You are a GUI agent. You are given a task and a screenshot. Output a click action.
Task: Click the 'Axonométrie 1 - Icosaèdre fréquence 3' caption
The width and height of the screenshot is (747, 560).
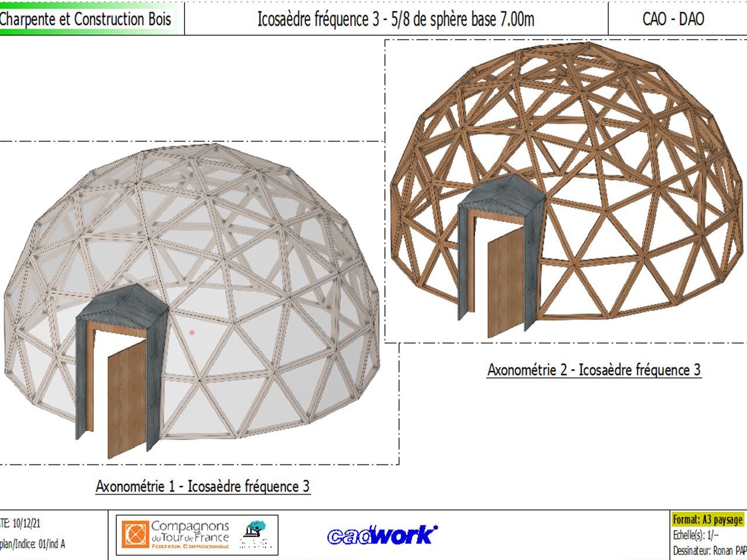(x=203, y=487)
